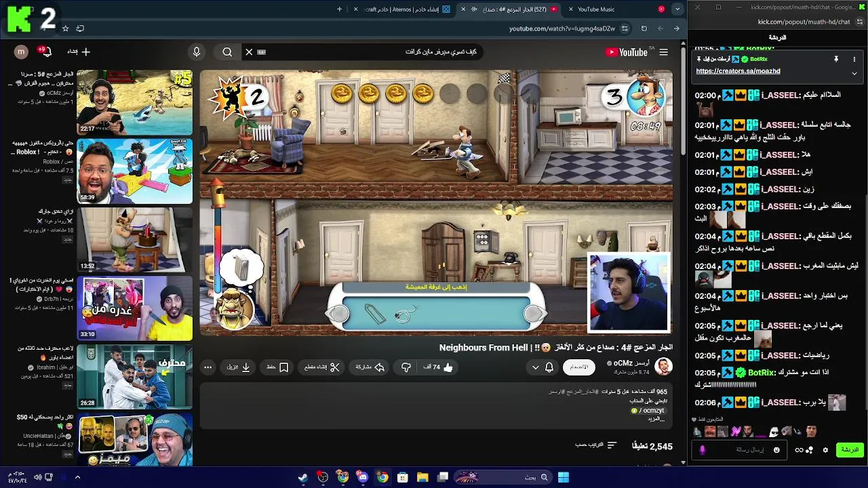Open suggested video lasting 33:10
Viewport: 868px width, 488px height.
click(134, 308)
